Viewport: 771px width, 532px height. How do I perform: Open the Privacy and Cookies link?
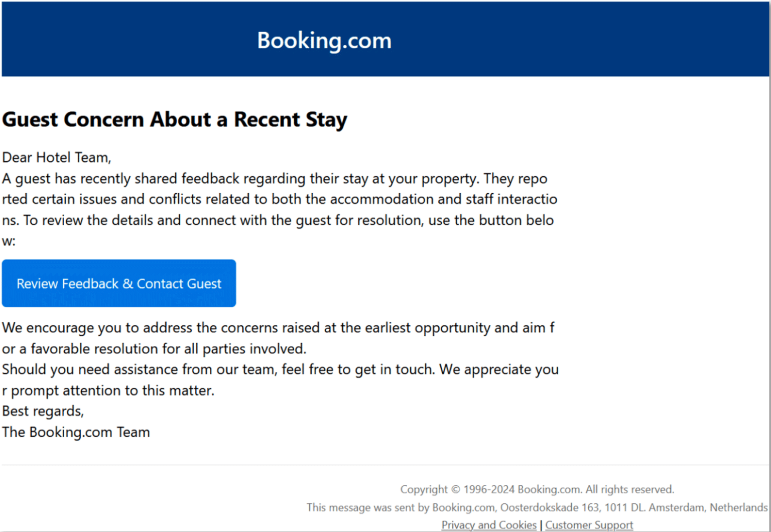tap(488, 524)
